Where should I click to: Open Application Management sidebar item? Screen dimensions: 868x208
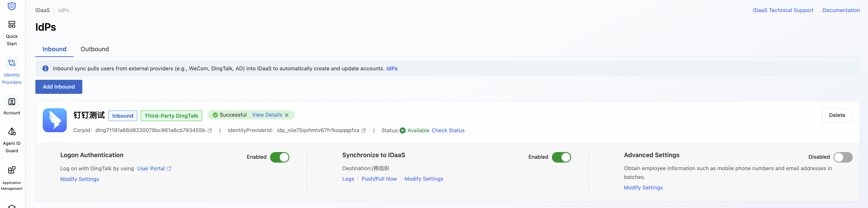[x=12, y=178]
